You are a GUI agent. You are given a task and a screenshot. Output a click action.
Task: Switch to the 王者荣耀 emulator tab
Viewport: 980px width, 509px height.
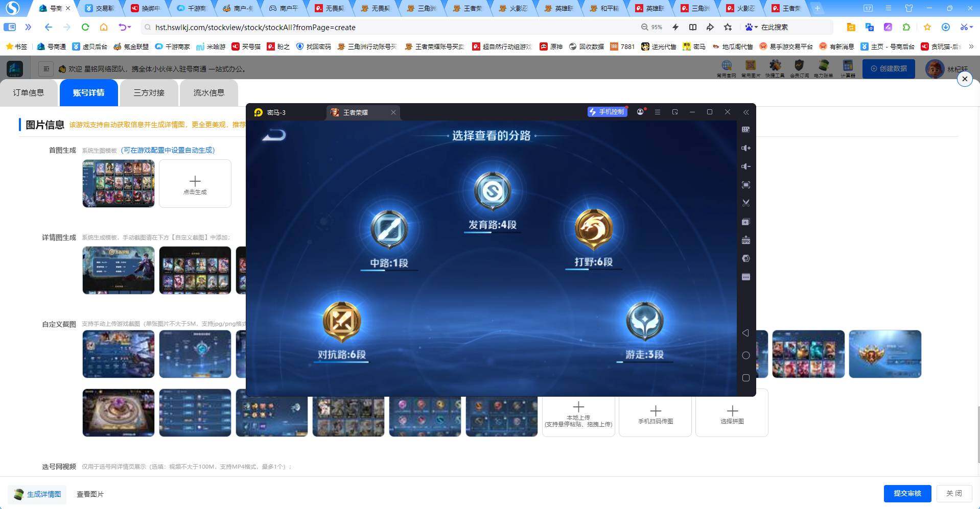(x=356, y=112)
